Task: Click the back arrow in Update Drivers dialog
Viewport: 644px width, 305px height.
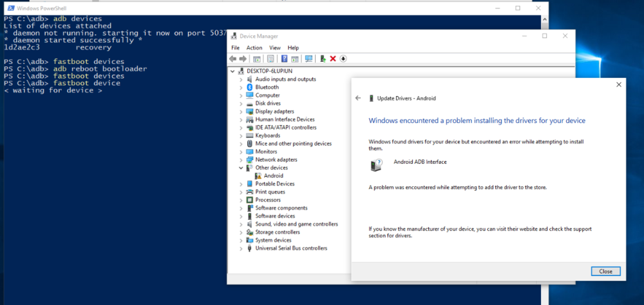Action: pos(358,98)
